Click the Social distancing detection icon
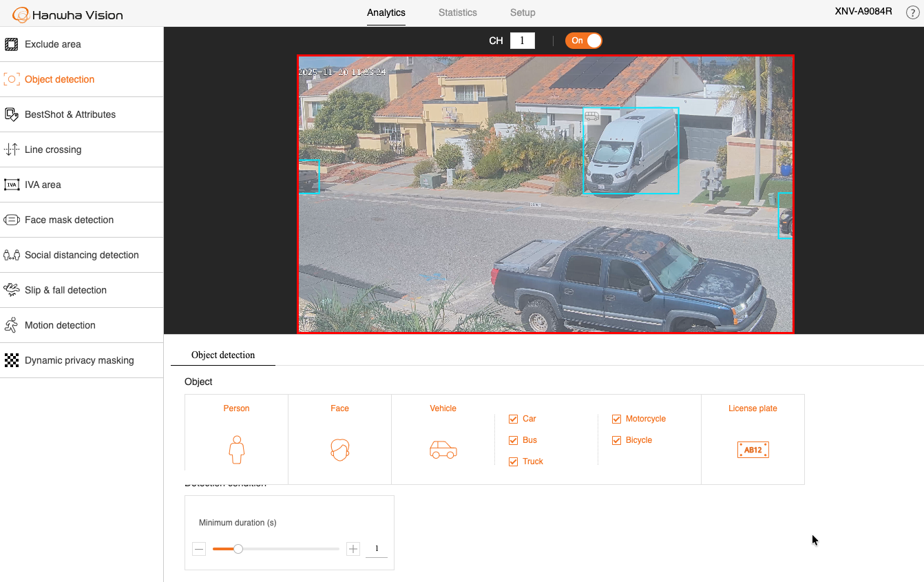 click(12, 256)
